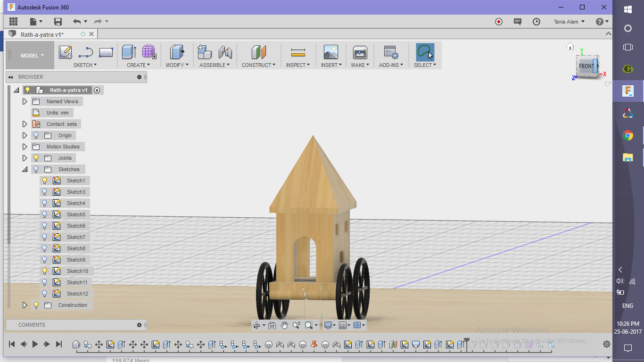Toggle visibility bulb of Sketch12
The image size is (644, 362).
(x=45, y=294)
